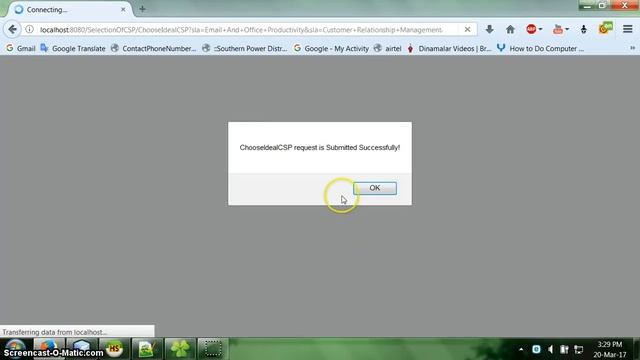Expand the Adblock Plus dropdown arrow

[x=540, y=29]
